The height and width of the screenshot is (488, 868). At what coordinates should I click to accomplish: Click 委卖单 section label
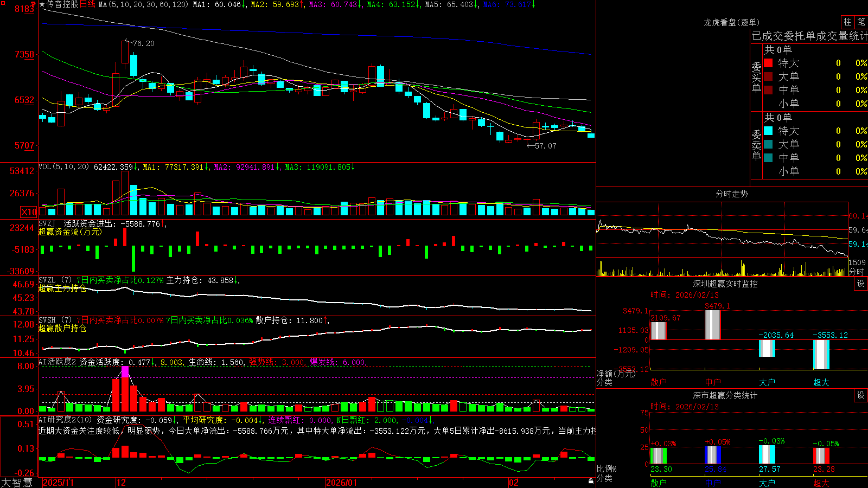(x=756, y=145)
